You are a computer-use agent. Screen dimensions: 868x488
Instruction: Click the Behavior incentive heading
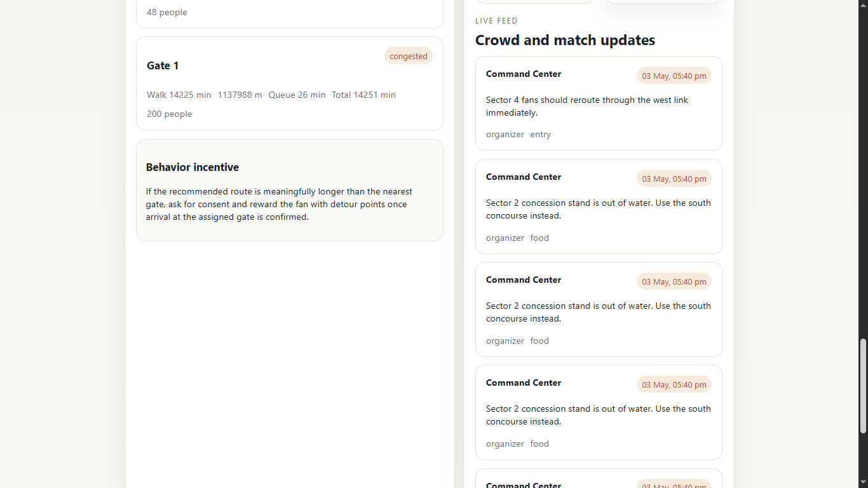(193, 167)
